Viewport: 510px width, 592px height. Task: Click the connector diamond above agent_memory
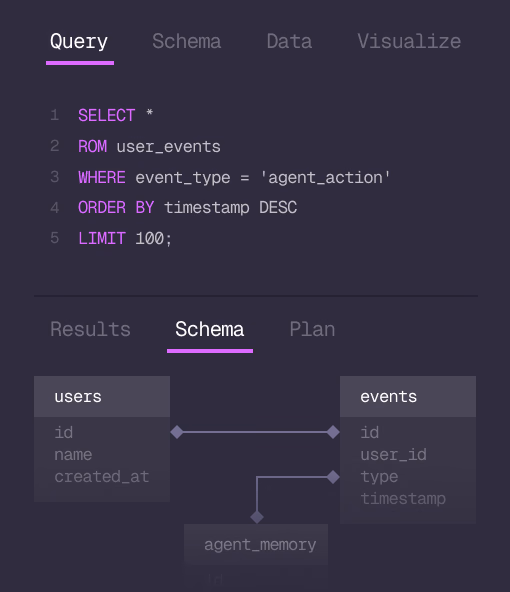[257, 517]
